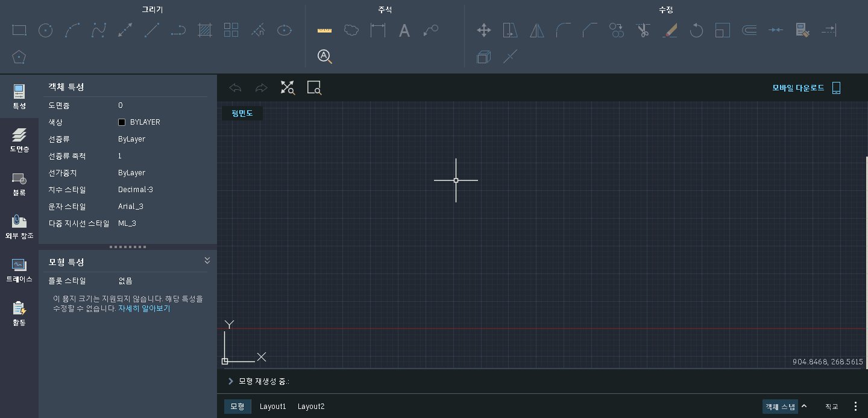Expand object snap options caret
The image size is (868, 418).
[804, 406]
